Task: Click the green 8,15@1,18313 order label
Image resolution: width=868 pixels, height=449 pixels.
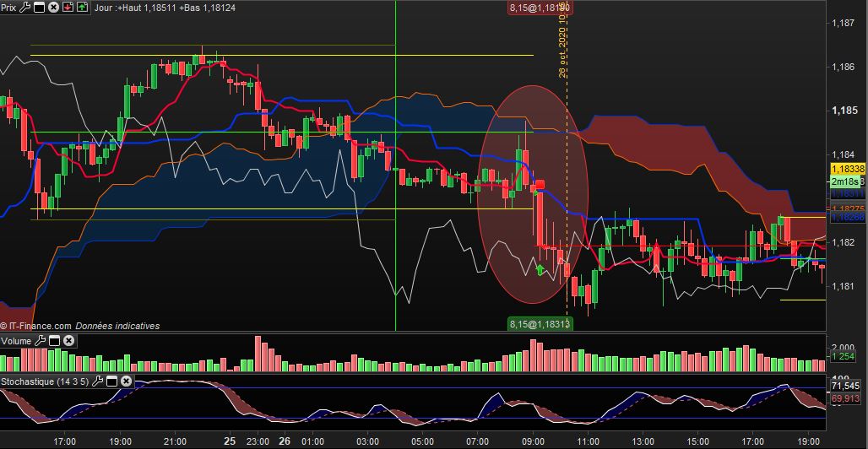Action: [x=540, y=324]
